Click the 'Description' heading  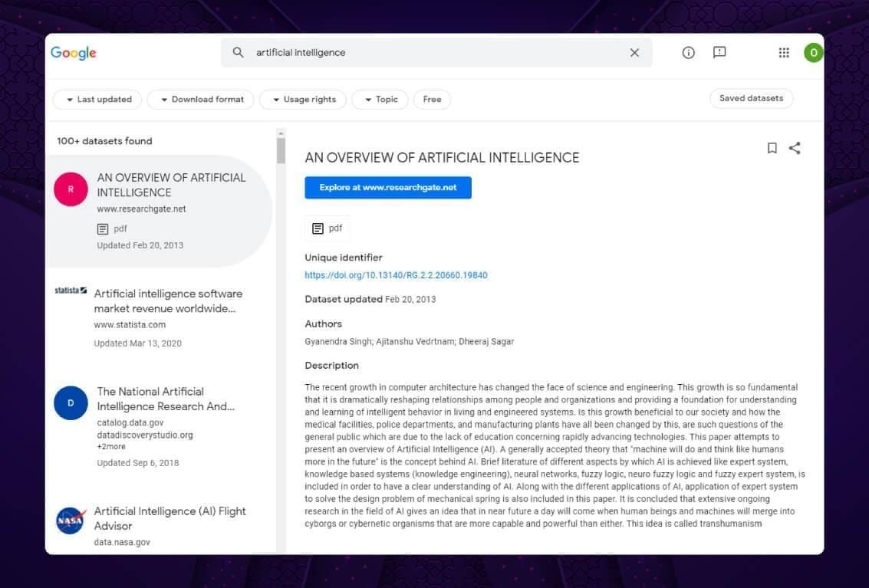(332, 366)
